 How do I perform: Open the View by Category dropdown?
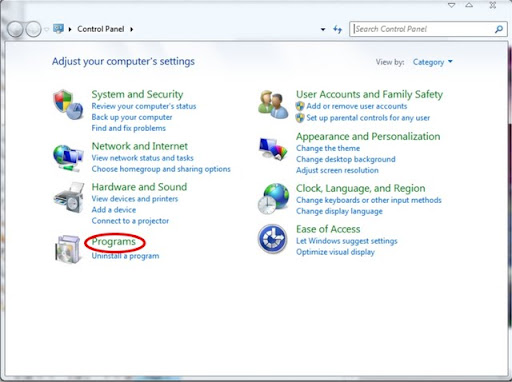pyautogui.click(x=433, y=62)
